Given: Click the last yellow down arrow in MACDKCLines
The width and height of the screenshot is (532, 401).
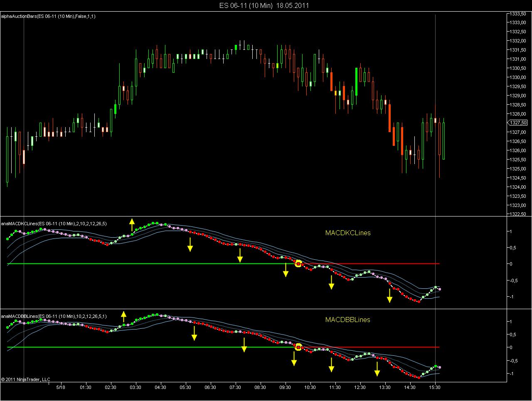Looking at the screenshot, I should (389, 295).
